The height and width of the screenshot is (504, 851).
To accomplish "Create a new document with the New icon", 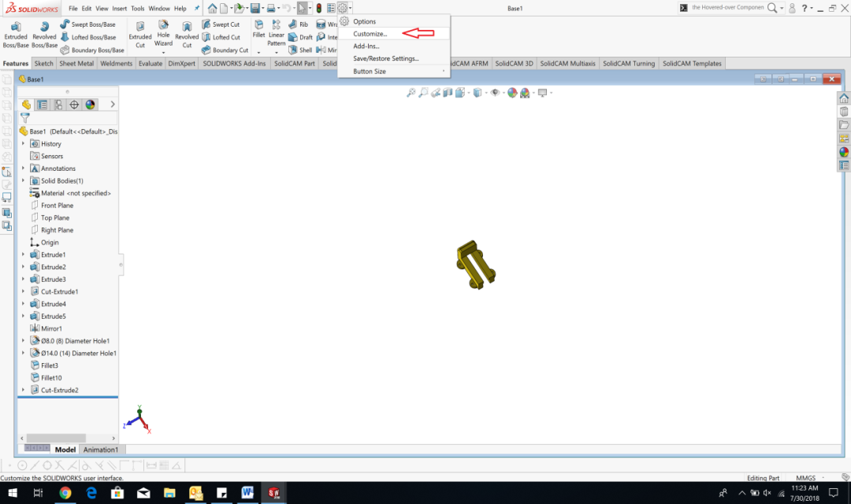I will pyautogui.click(x=224, y=8).
